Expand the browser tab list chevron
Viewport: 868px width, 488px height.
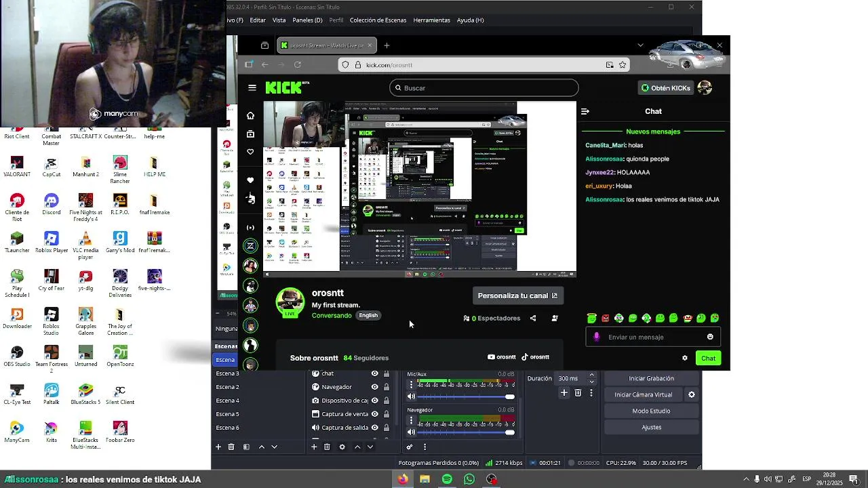640,45
